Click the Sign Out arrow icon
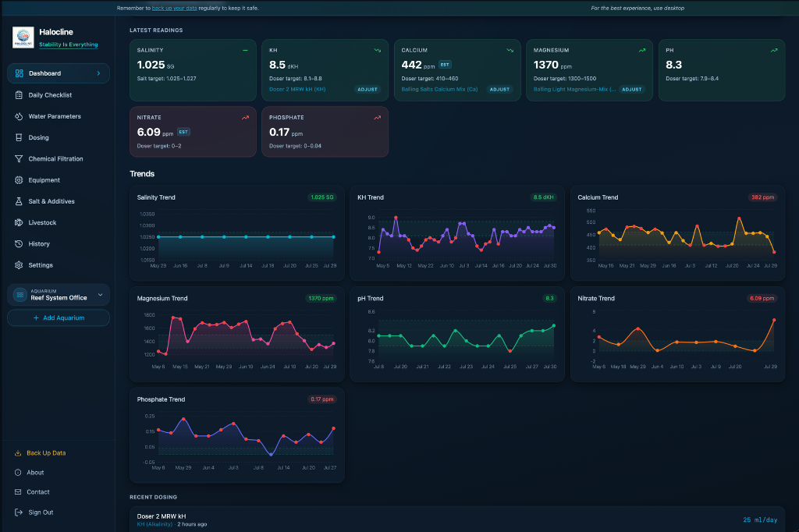 click(x=19, y=512)
